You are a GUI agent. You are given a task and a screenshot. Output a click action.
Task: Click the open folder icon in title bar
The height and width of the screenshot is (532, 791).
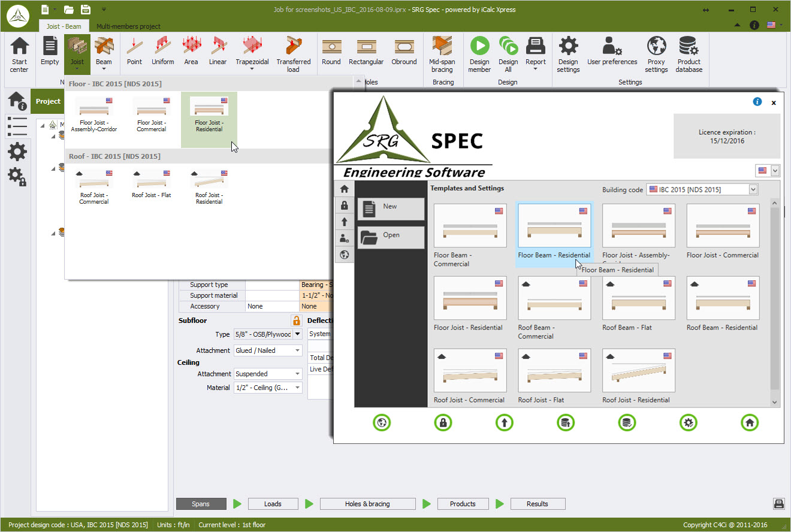coord(69,9)
